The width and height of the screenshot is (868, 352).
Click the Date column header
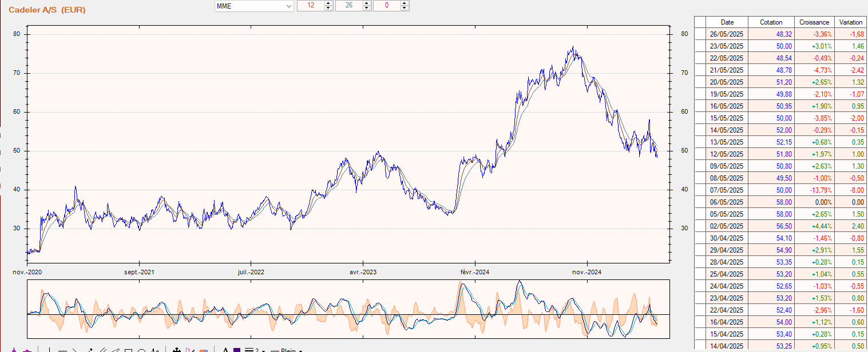click(727, 22)
